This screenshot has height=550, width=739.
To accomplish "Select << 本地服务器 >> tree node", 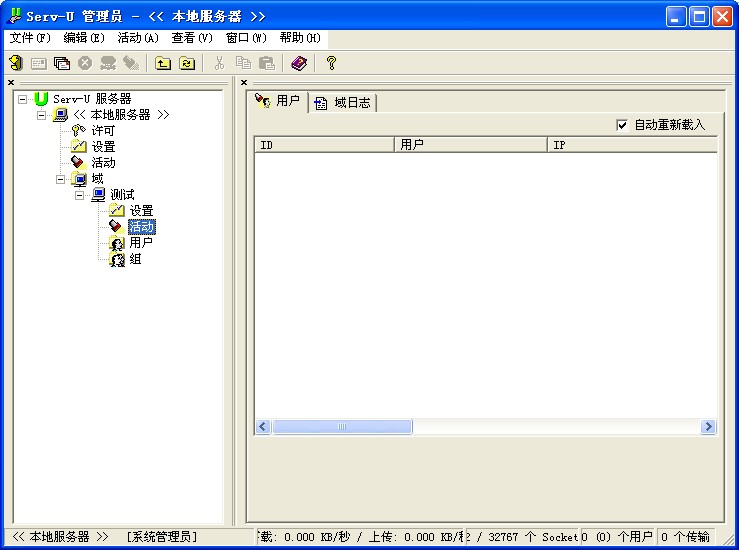I will pos(121,115).
